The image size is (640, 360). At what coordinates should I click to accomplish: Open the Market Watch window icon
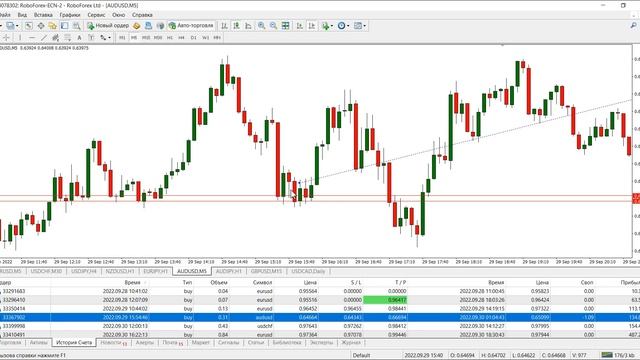point(29,26)
